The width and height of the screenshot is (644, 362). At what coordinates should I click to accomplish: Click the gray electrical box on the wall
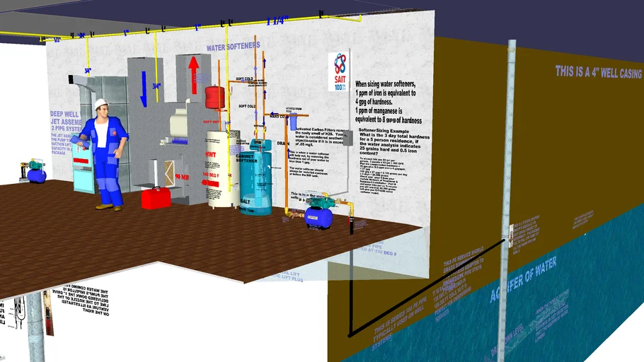pos(348,138)
